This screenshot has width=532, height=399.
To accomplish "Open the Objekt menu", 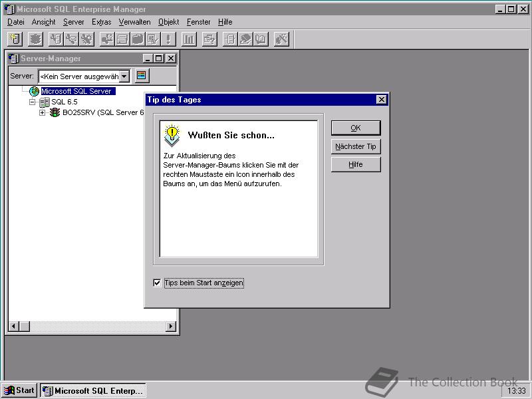I will tap(169, 22).
